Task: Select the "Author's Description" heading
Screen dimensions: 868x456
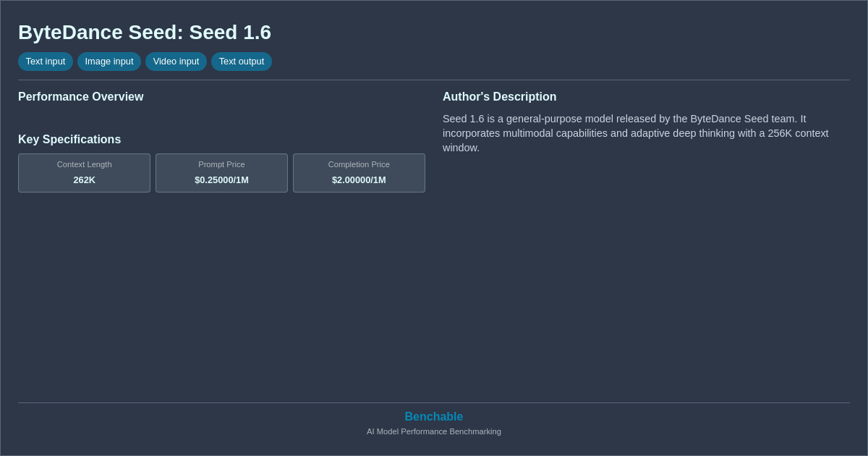Action: [499, 96]
